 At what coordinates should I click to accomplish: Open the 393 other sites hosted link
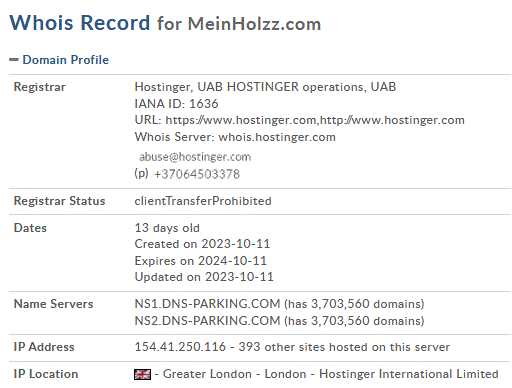click(344, 347)
